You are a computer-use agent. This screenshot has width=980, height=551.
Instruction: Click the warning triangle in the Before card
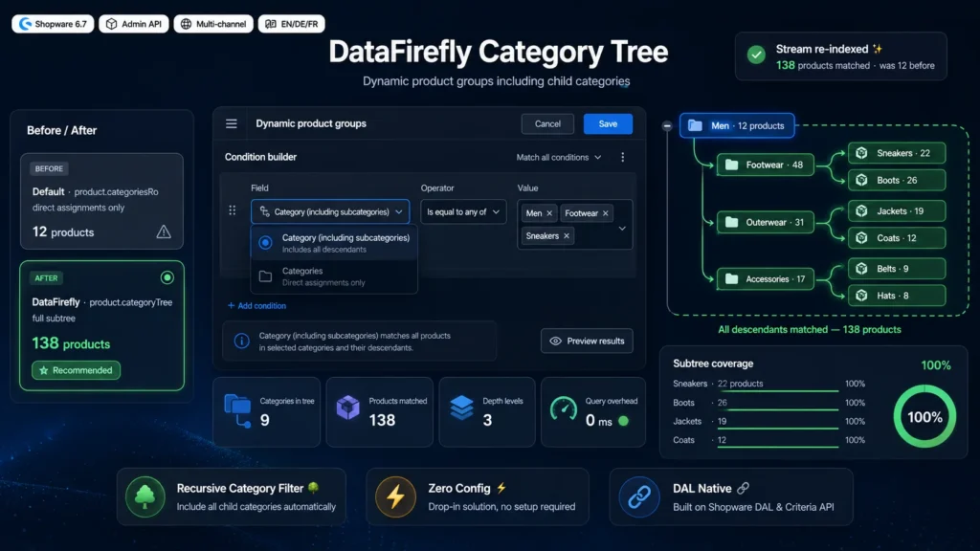point(164,231)
